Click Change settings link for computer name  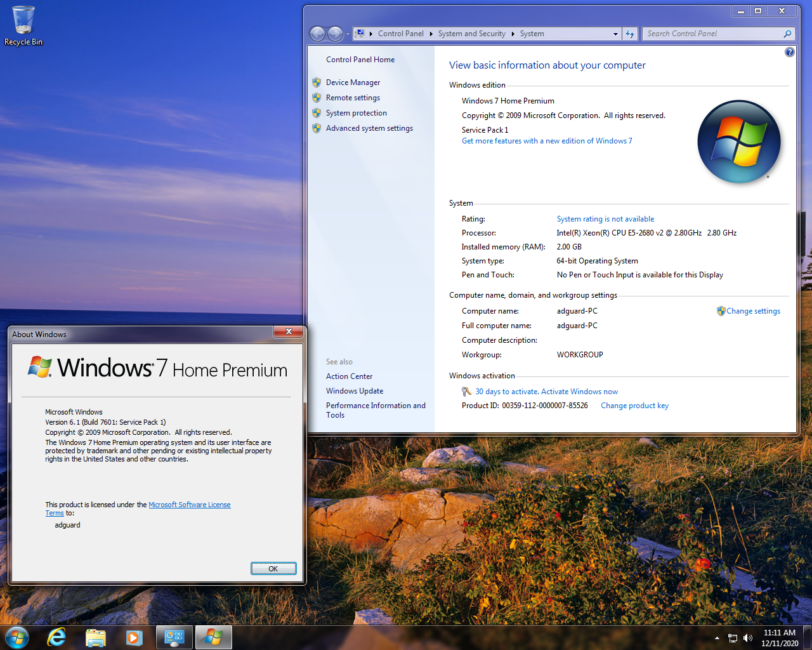click(753, 311)
